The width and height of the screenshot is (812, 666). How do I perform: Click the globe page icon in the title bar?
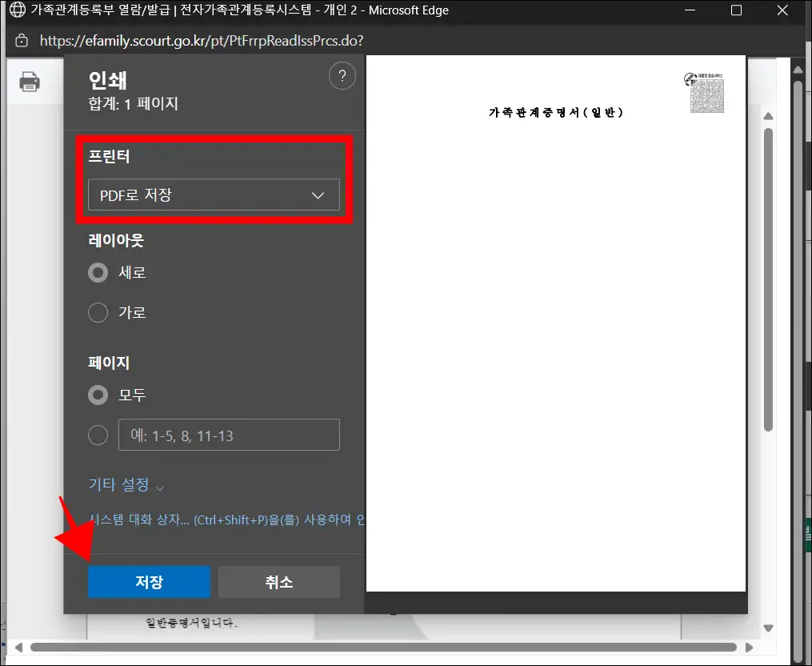point(17,10)
